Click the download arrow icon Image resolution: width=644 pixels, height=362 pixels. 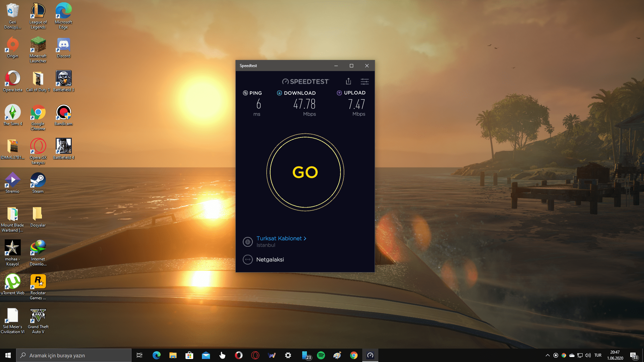[279, 93]
